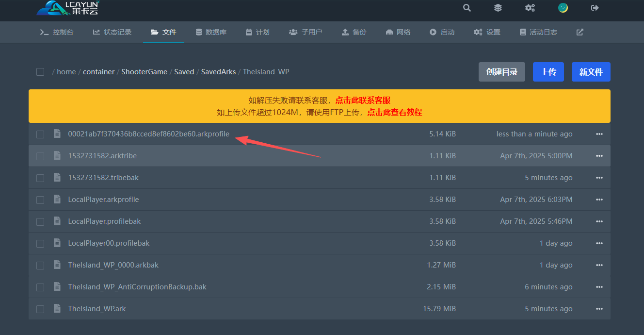The image size is (644, 335).
Task: Select the LocalPlayer.arkprofile checkbox
Action: click(x=40, y=200)
